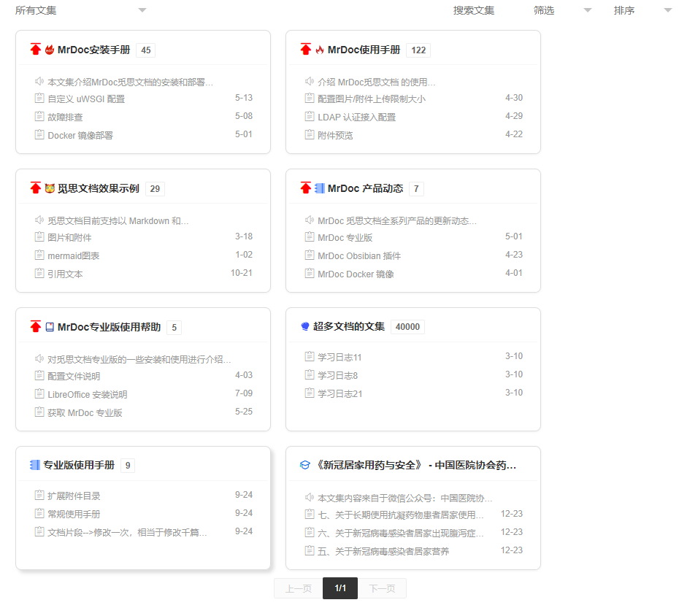The width and height of the screenshot is (698, 616).
Task: Click document icon beside MrDoc Obsibian 插件
Action: click(x=310, y=255)
